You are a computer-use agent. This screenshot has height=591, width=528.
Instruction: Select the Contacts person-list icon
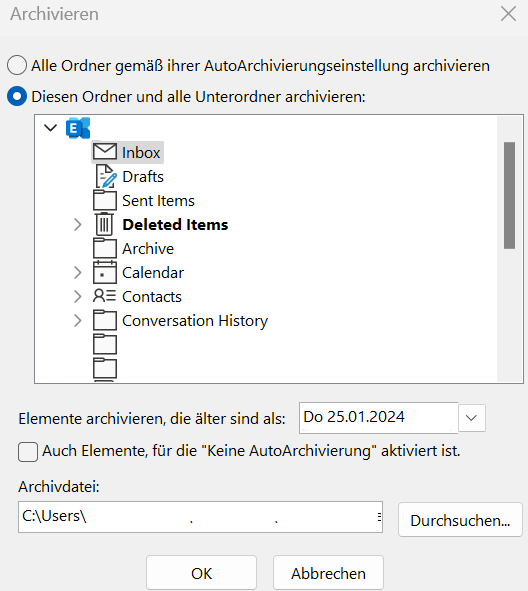[x=104, y=296]
